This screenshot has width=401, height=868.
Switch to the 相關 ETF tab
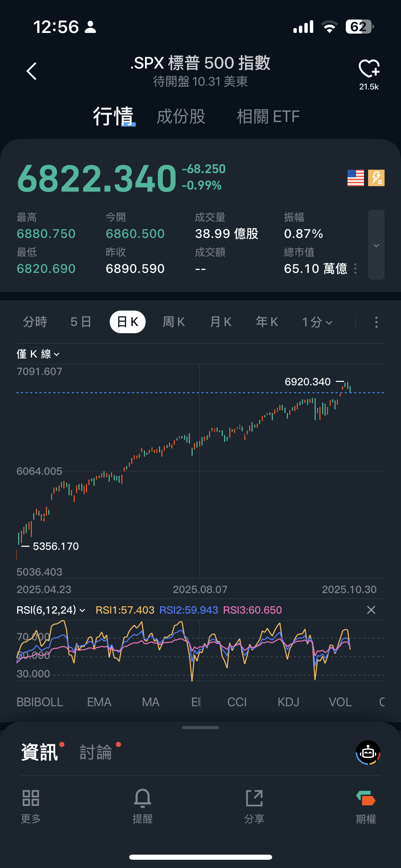click(x=268, y=117)
